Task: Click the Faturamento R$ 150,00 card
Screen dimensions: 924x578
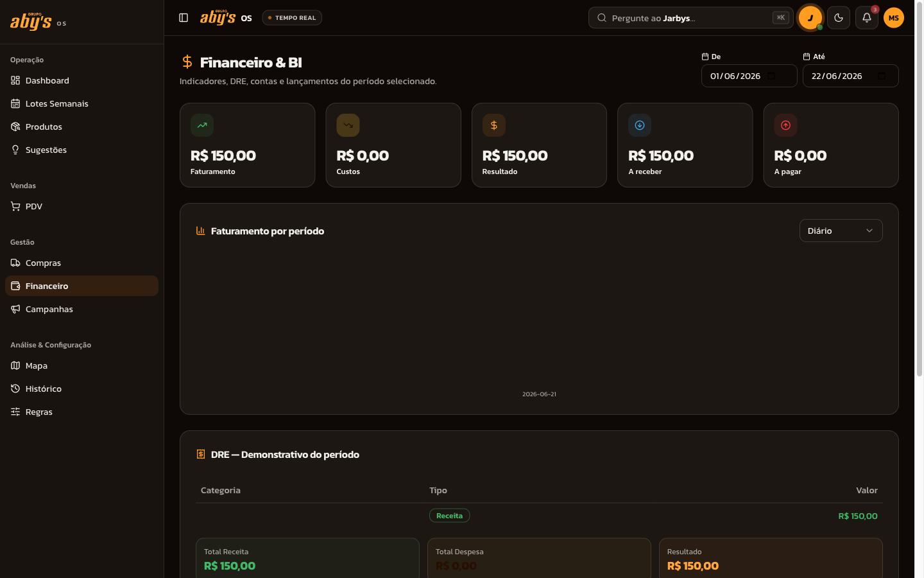Action: pyautogui.click(x=247, y=145)
